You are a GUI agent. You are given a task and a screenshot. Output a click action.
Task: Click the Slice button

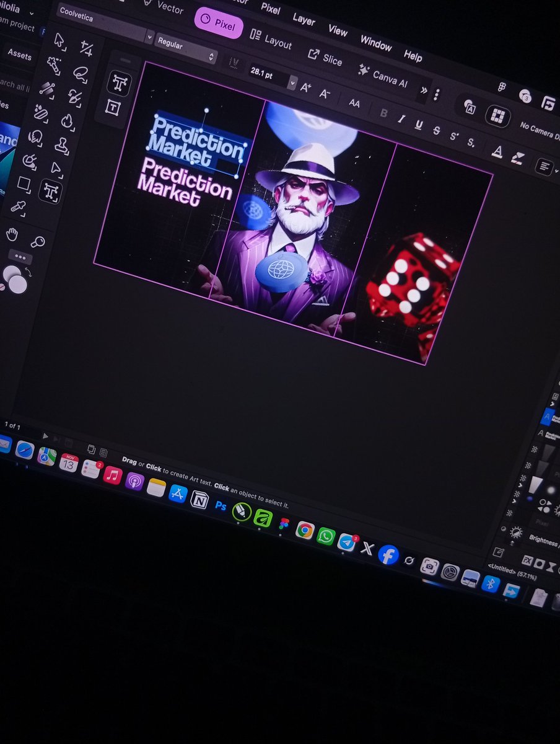pos(326,57)
